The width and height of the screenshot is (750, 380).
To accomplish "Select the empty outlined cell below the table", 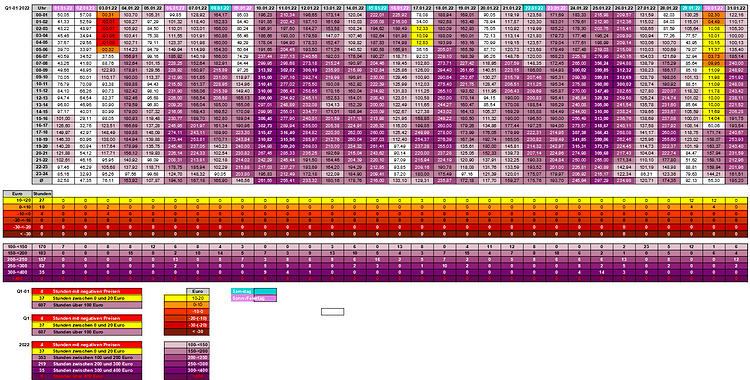I will [x=332, y=312].
